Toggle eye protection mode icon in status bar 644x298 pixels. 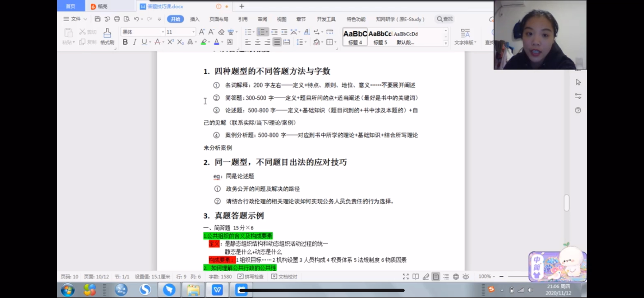[x=466, y=276]
